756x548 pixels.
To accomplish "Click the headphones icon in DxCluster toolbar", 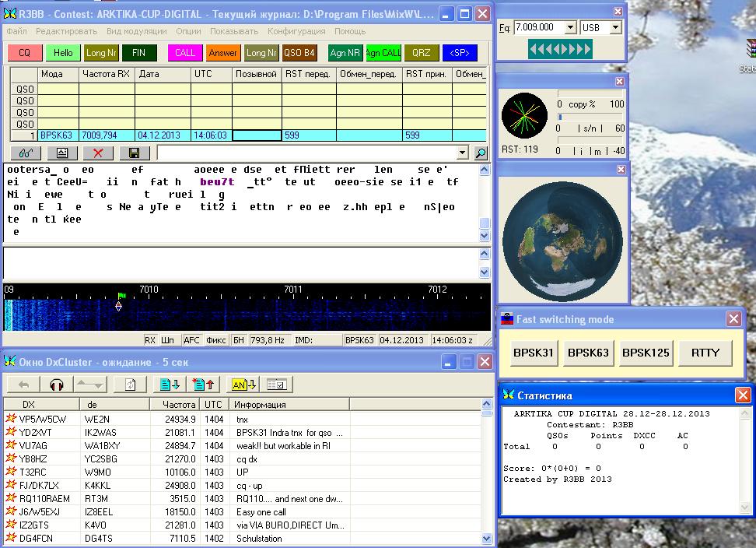I will point(56,385).
